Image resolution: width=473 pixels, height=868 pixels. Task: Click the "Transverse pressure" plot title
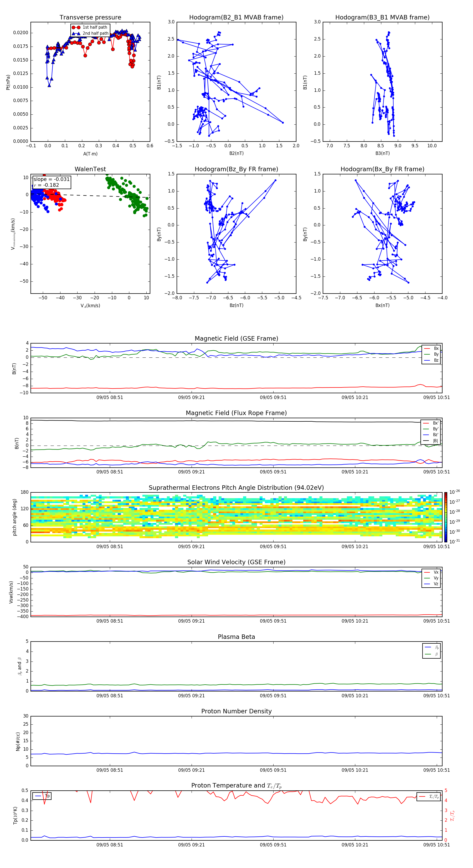(x=90, y=18)
